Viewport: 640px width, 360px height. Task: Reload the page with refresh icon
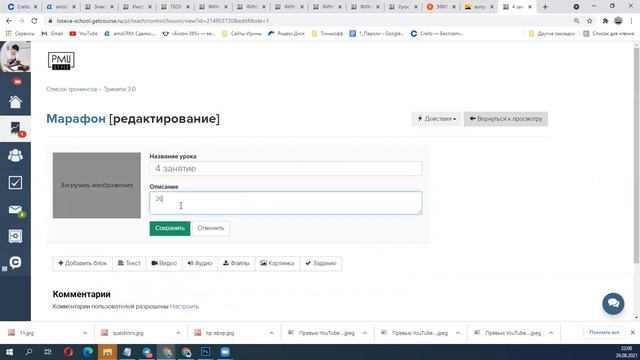click(x=34, y=20)
